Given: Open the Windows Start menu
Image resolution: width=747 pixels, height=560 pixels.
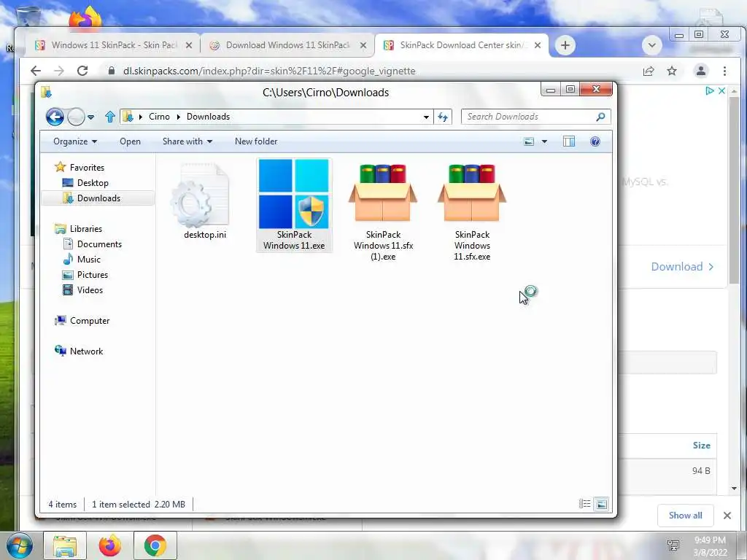Looking at the screenshot, I should (18, 545).
